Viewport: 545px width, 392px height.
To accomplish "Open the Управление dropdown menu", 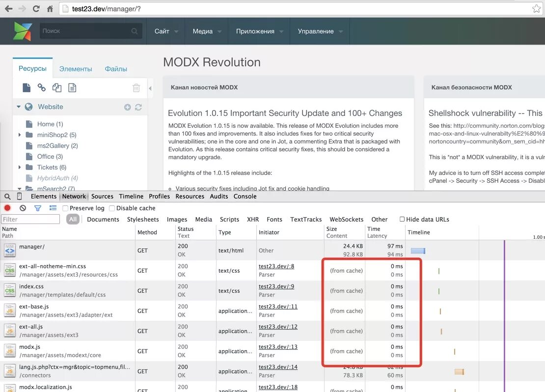I will [x=320, y=31].
